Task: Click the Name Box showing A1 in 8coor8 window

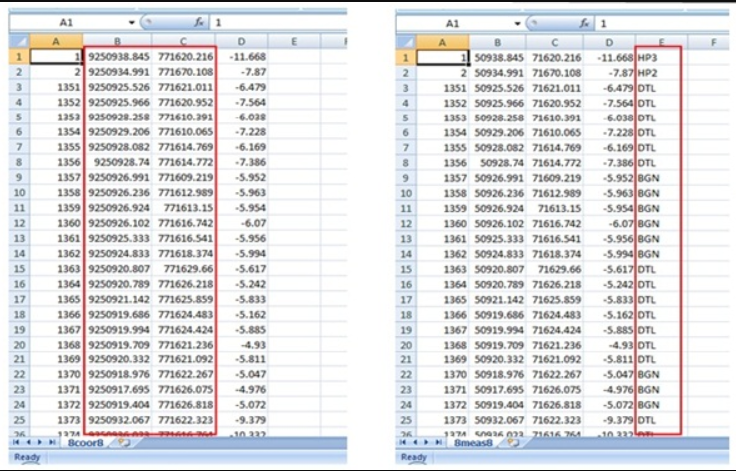Action: click(x=68, y=23)
